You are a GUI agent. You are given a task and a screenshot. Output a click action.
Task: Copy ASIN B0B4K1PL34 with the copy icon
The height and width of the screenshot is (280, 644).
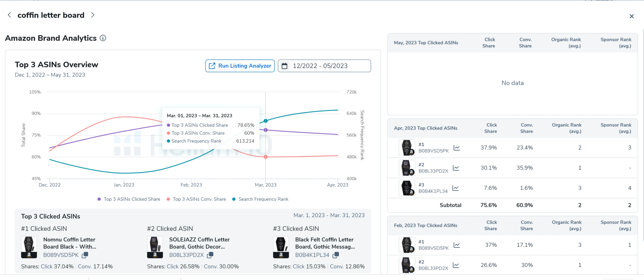336,255
